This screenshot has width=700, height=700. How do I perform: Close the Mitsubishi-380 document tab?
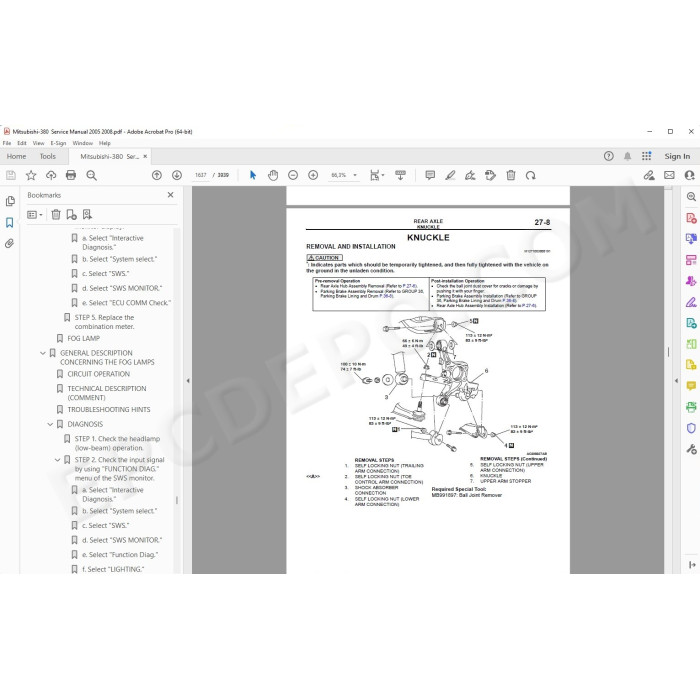point(145,156)
